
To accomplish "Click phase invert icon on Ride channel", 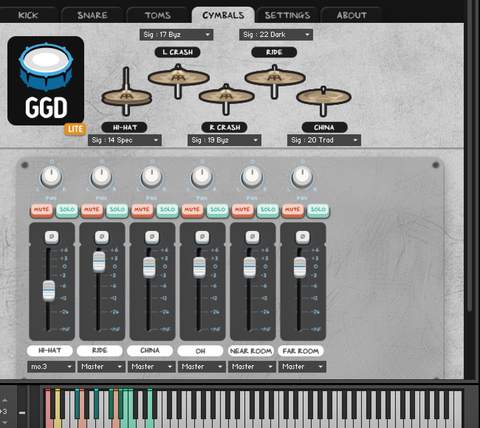I will tap(102, 237).
